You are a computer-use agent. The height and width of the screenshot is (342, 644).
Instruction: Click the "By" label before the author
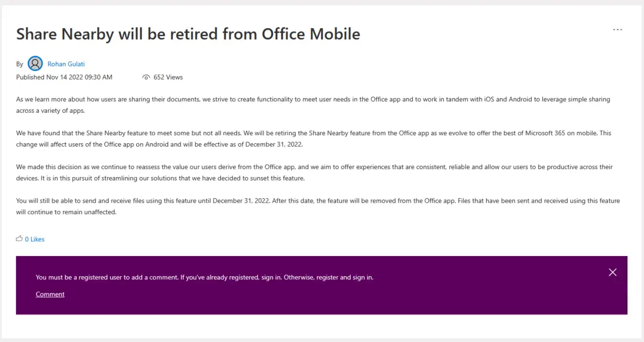(x=19, y=64)
